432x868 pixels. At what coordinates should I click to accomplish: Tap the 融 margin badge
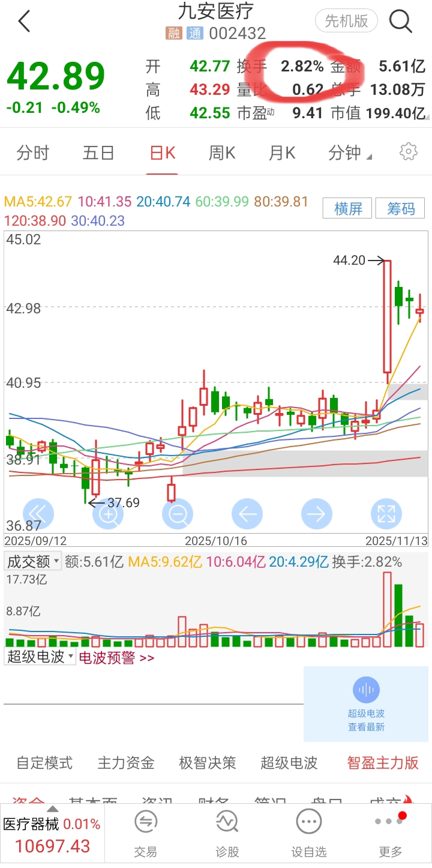point(174,33)
